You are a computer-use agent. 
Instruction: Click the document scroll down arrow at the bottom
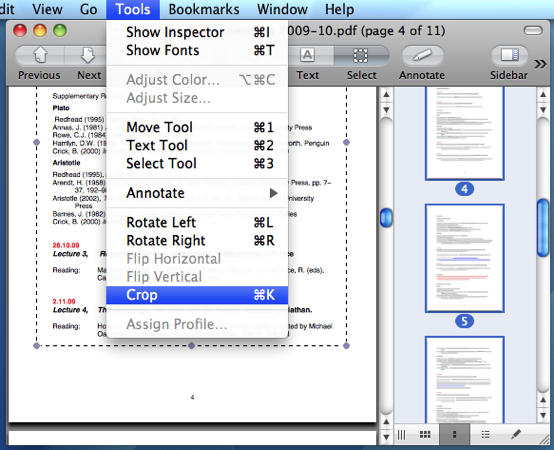[386, 437]
